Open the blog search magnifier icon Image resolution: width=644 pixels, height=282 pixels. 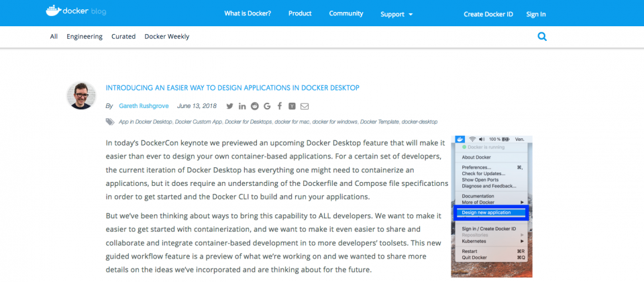pyautogui.click(x=542, y=36)
